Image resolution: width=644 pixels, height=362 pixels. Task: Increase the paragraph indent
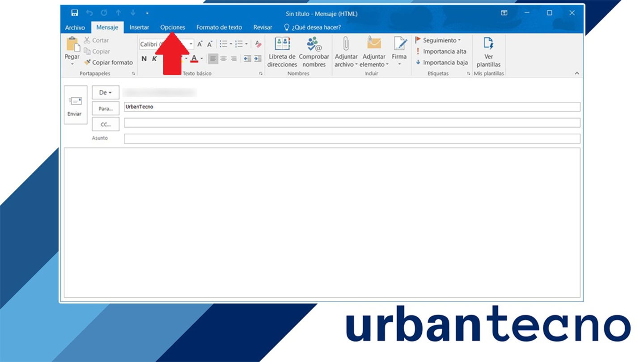point(258,59)
